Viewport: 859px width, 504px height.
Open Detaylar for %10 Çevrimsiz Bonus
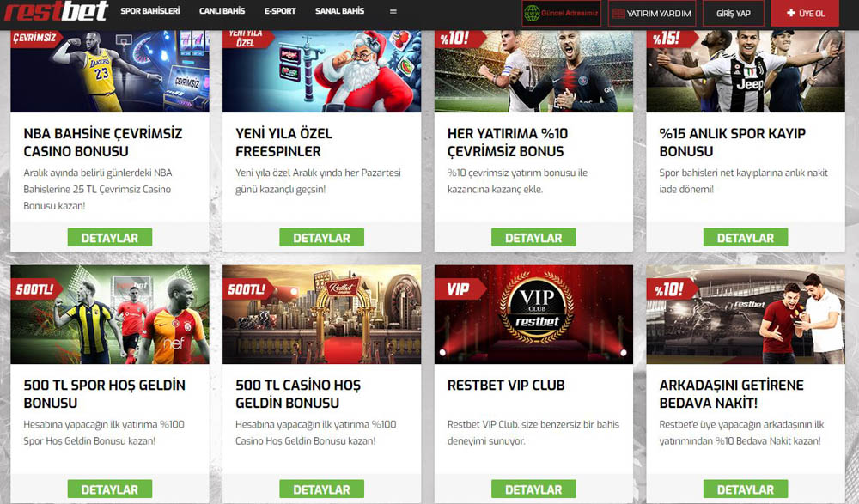pos(533,237)
